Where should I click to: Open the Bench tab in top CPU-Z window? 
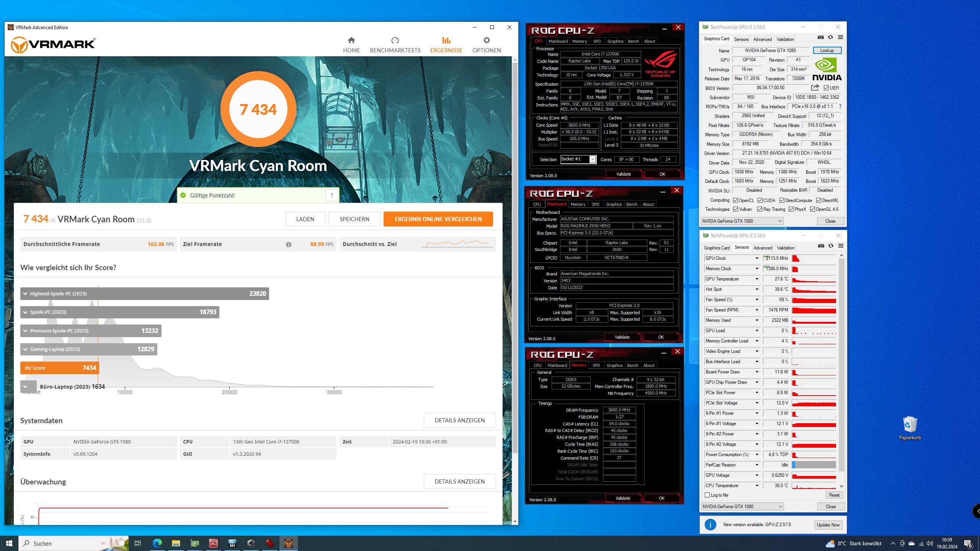[x=633, y=41]
